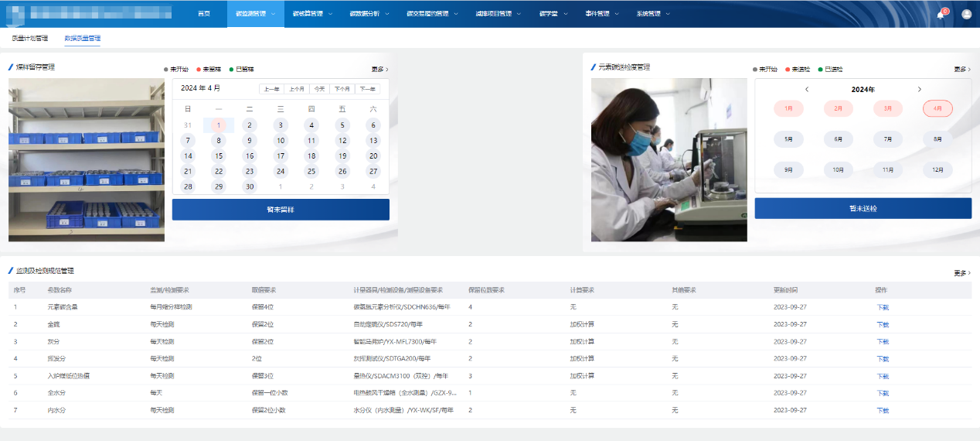This screenshot has width=980, height=441.
Task: Go to next year in 2024年 picker
Action: click(919, 89)
